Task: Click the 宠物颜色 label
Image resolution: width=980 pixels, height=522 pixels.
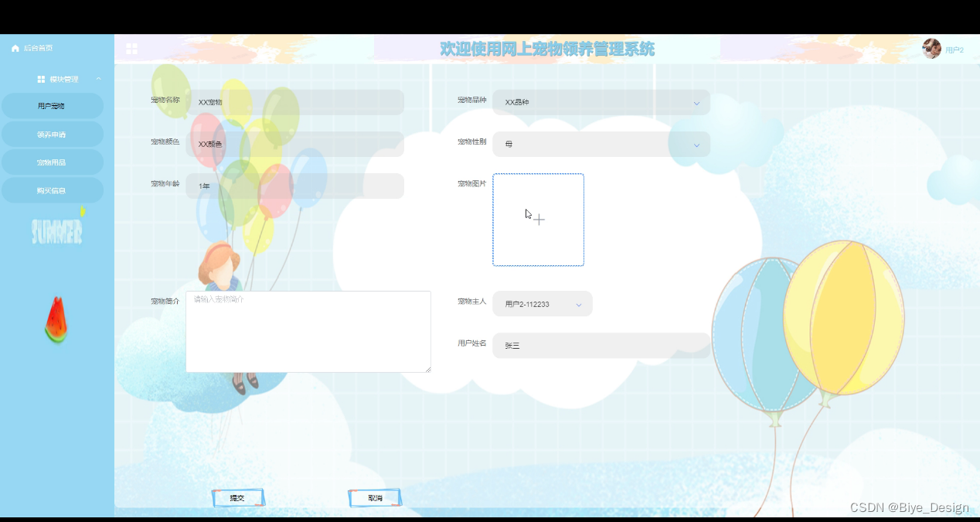Action: [165, 142]
